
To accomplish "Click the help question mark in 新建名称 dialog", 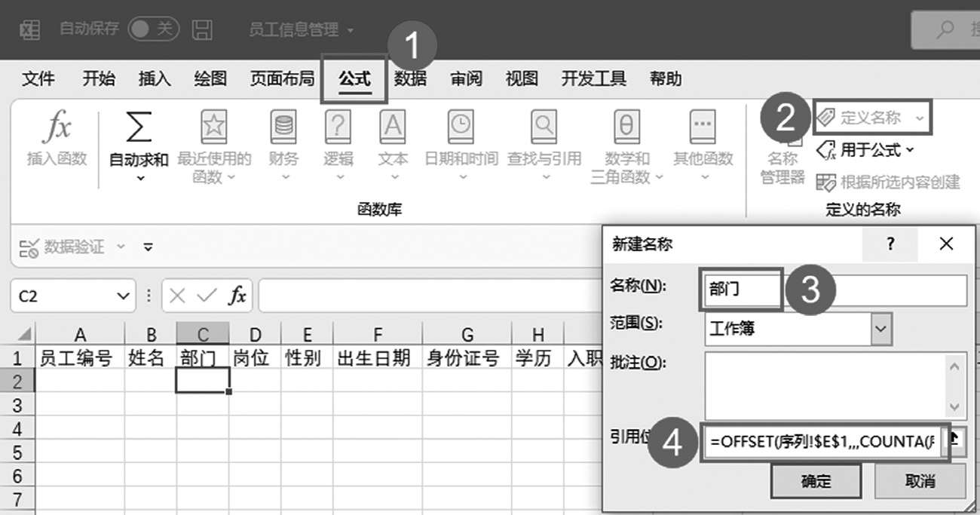I will [891, 244].
